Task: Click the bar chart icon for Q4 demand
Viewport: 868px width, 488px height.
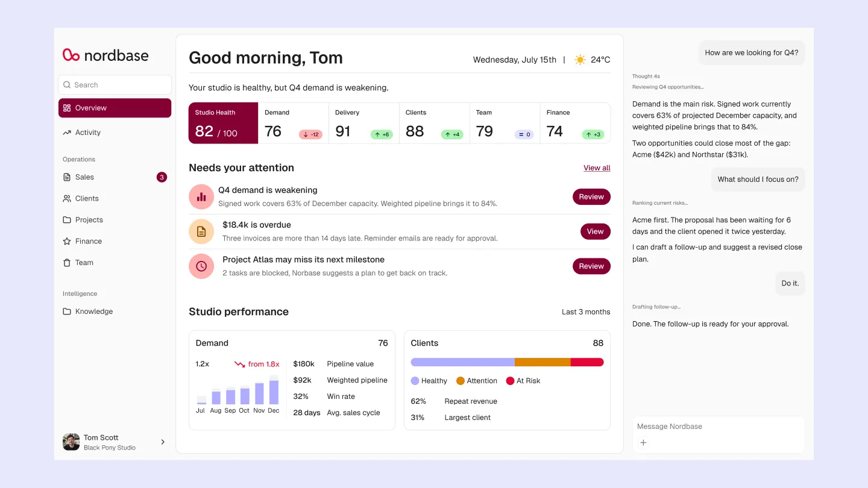Action: coord(201,197)
